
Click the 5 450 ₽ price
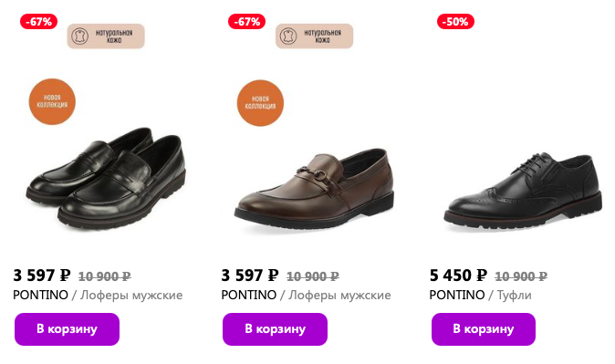(458, 276)
